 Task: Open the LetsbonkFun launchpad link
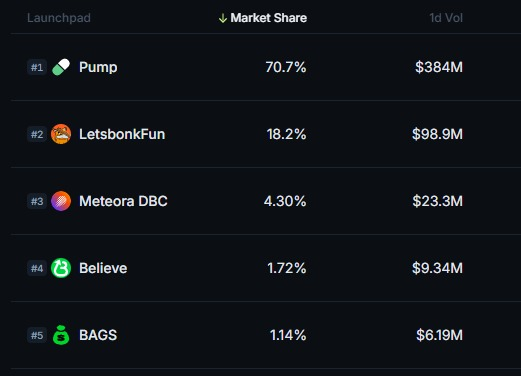pyautogui.click(x=122, y=134)
